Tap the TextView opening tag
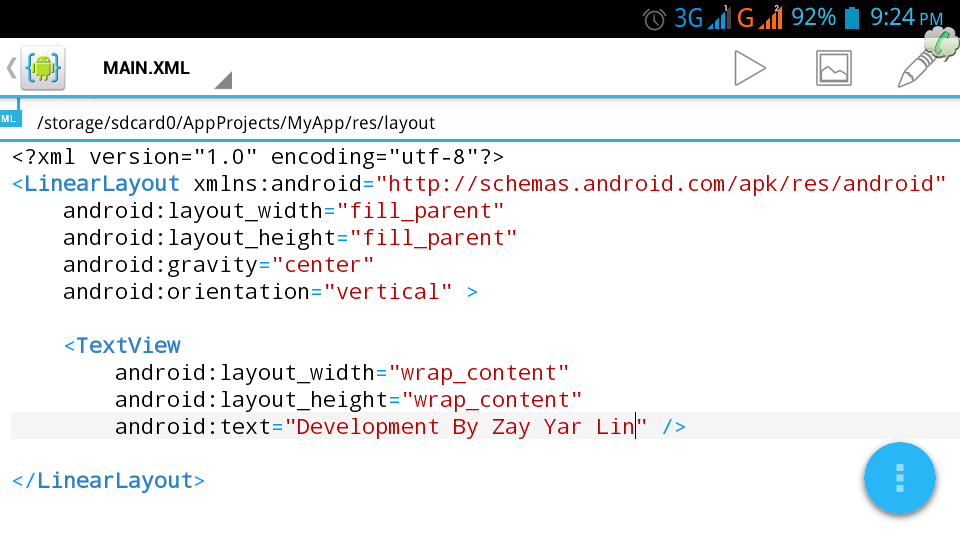 (122, 346)
